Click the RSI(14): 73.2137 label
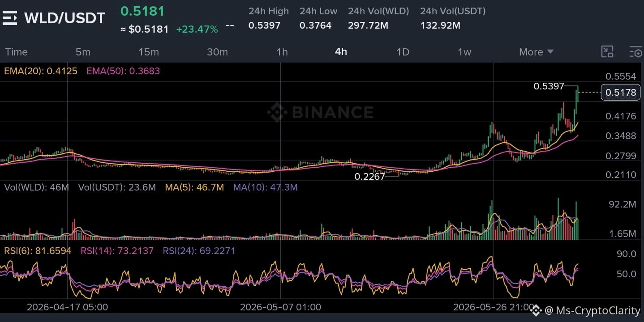Screen dimensions: 644x322 pos(117,250)
